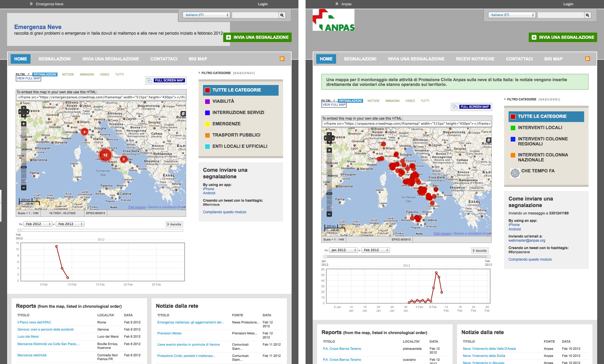Filter by Interventi Locali category

tap(540, 128)
